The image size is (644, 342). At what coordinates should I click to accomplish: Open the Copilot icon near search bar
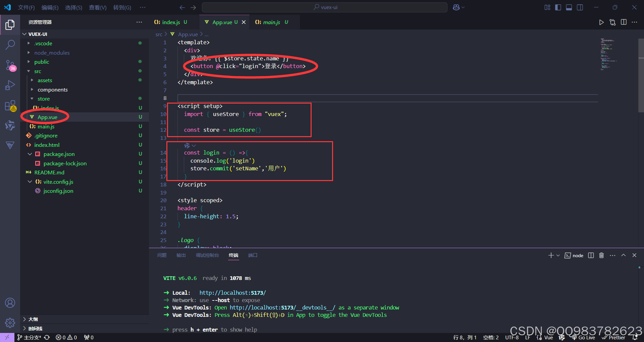click(457, 7)
